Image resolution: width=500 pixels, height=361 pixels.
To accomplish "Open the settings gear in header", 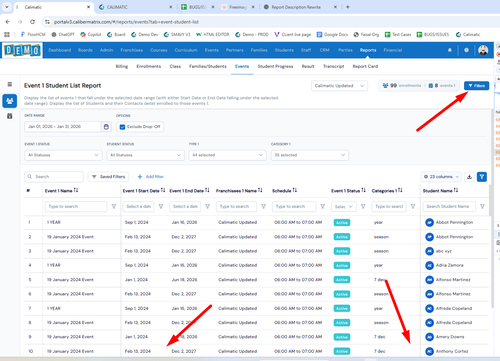I will pos(466,50).
